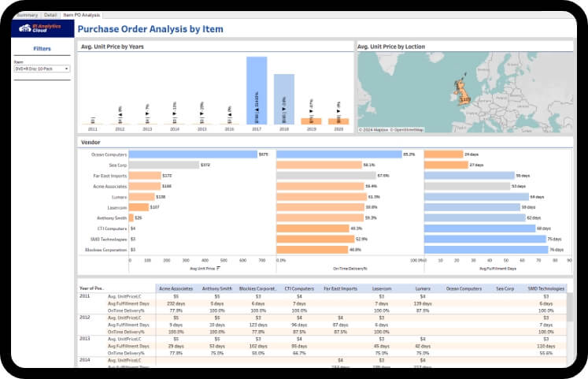Click the Anthony Smith column header
The height and width of the screenshot is (379, 588).
217,288
